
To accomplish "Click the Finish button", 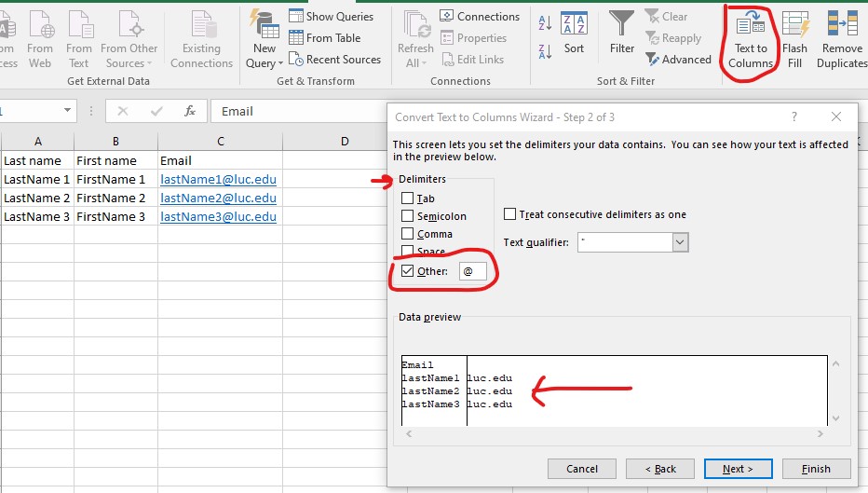I will point(816,469).
